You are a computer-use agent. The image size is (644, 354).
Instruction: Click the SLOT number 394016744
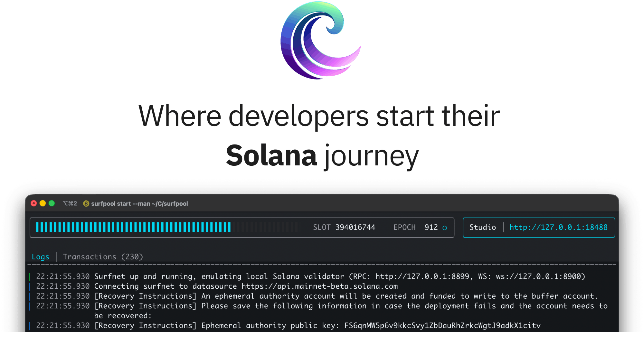tap(355, 228)
